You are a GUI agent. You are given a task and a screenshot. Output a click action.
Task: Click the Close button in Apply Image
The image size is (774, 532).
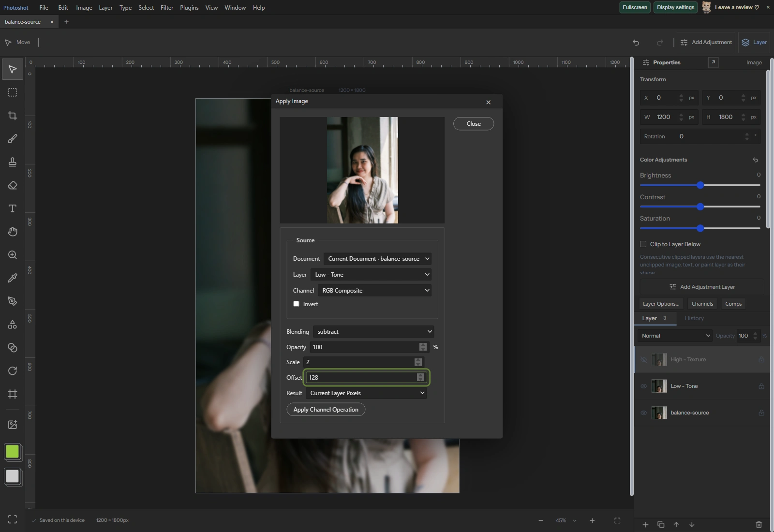coord(474,124)
